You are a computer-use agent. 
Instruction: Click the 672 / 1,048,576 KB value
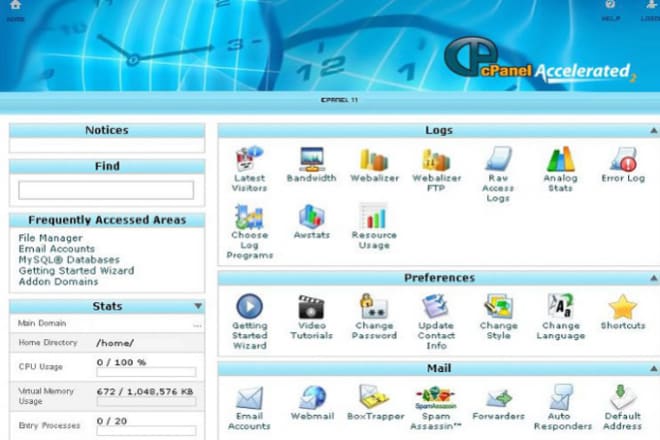tap(145, 392)
